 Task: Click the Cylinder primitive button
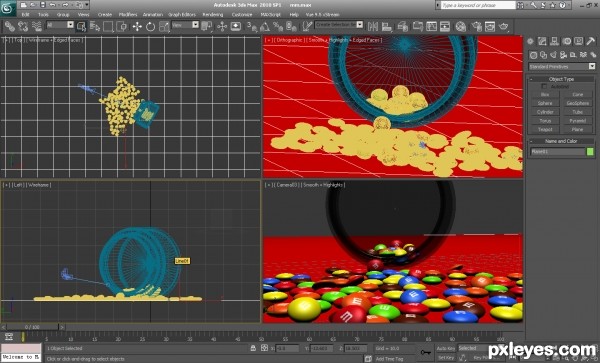click(545, 112)
